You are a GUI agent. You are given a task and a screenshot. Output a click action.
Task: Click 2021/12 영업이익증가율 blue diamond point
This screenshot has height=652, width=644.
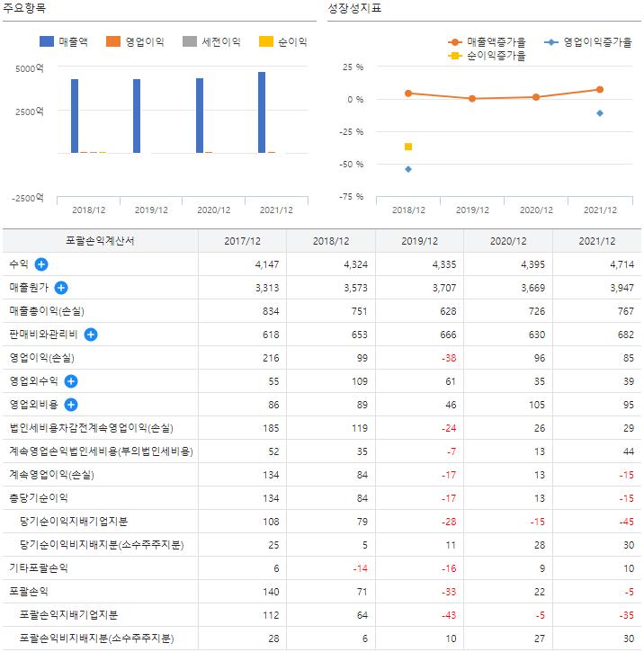(600, 113)
